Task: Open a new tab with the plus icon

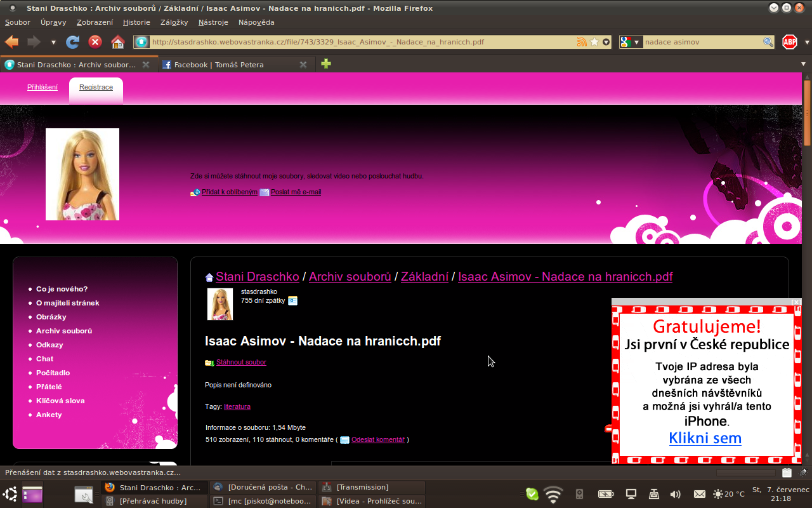Action: [x=326, y=64]
